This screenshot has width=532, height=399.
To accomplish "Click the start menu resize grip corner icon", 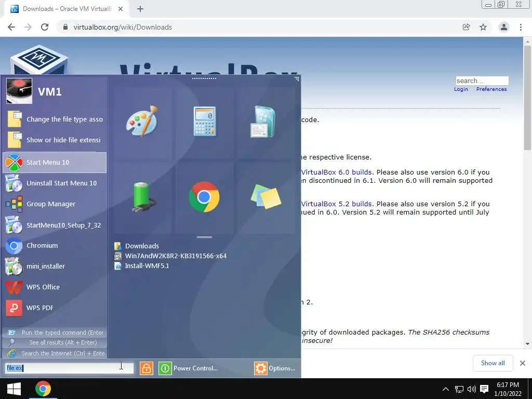I will click(x=297, y=79).
